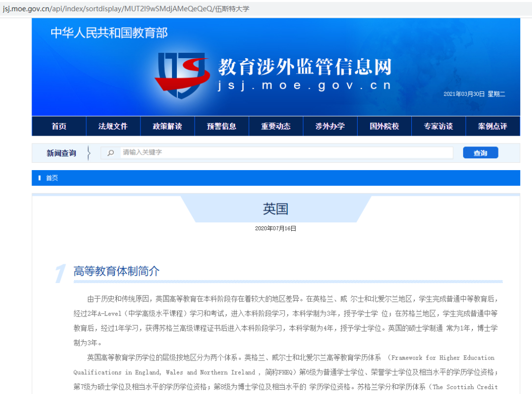Click the banner date 2021年03月30日 星期二
Viewport: 532px width, 394px height.
(474, 94)
